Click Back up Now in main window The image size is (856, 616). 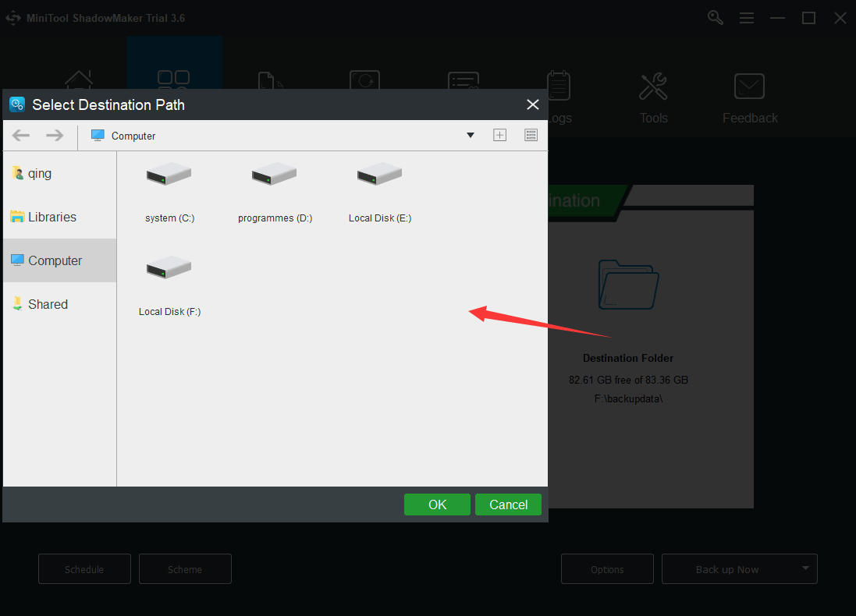(727, 569)
